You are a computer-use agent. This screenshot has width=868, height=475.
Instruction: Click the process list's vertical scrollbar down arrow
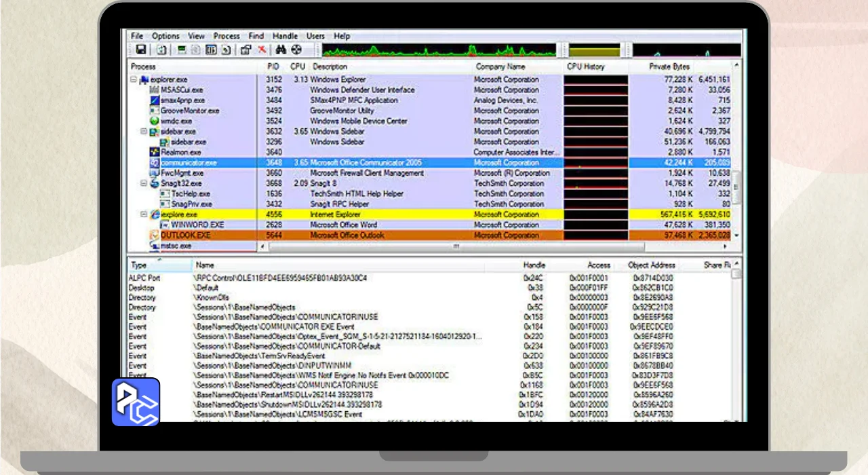pyautogui.click(x=737, y=235)
